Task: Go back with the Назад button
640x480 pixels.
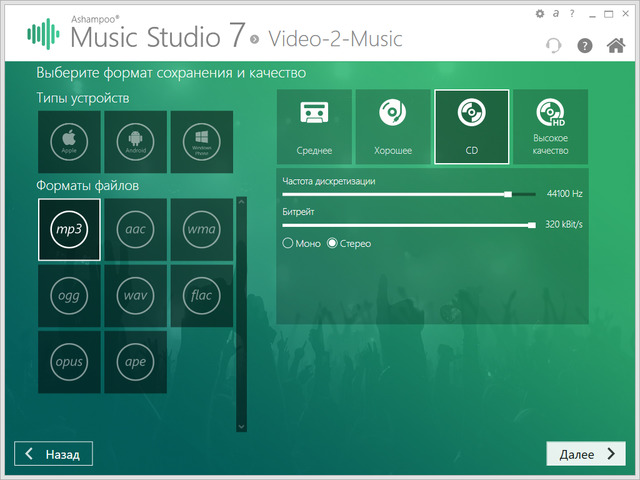Action: pyautogui.click(x=54, y=454)
